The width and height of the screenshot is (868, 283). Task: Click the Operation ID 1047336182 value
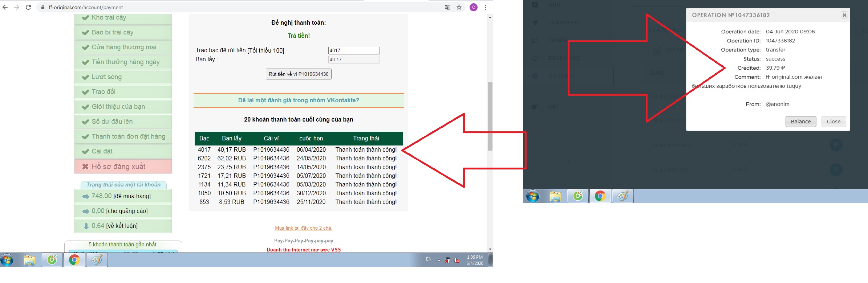click(x=780, y=41)
